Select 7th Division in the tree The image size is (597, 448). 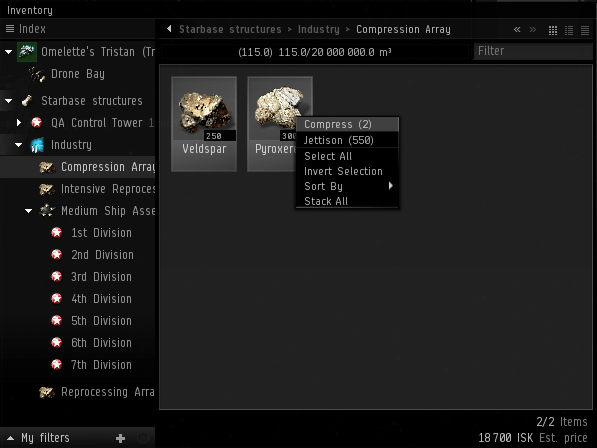[78, 365]
